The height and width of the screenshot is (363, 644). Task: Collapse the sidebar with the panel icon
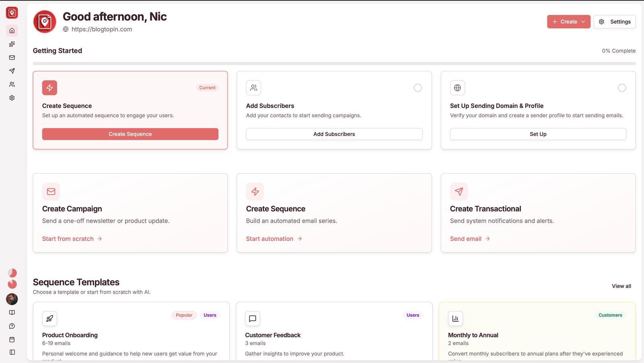coord(12,352)
